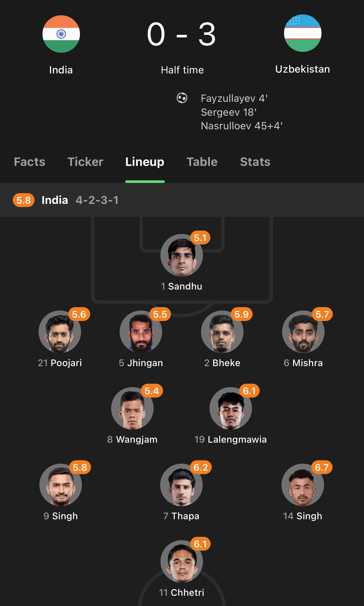The height and width of the screenshot is (606, 364).
Task: Select Jhingan's player avatar
Action: pos(141,332)
